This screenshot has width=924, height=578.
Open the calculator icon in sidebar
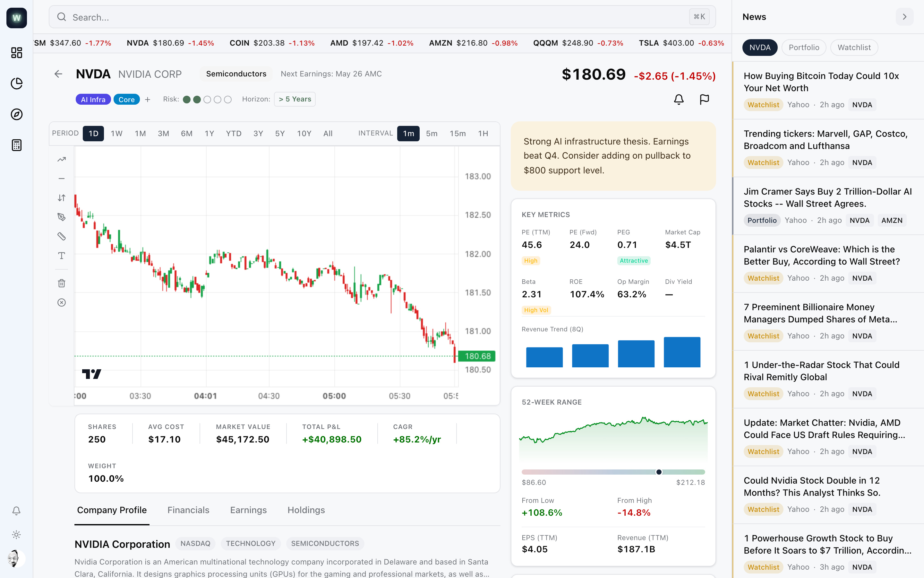click(16, 145)
